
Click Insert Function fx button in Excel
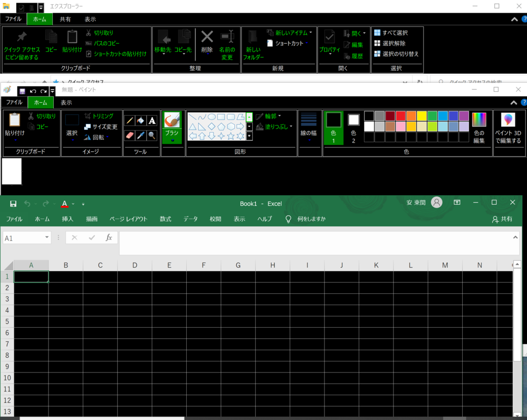tap(109, 238)
